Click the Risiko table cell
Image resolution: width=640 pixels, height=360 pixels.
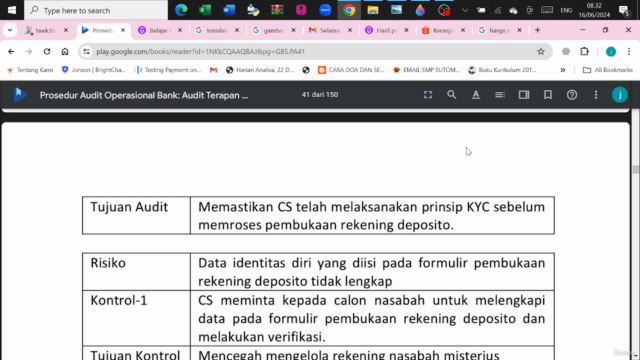click(x=136, y=272)
